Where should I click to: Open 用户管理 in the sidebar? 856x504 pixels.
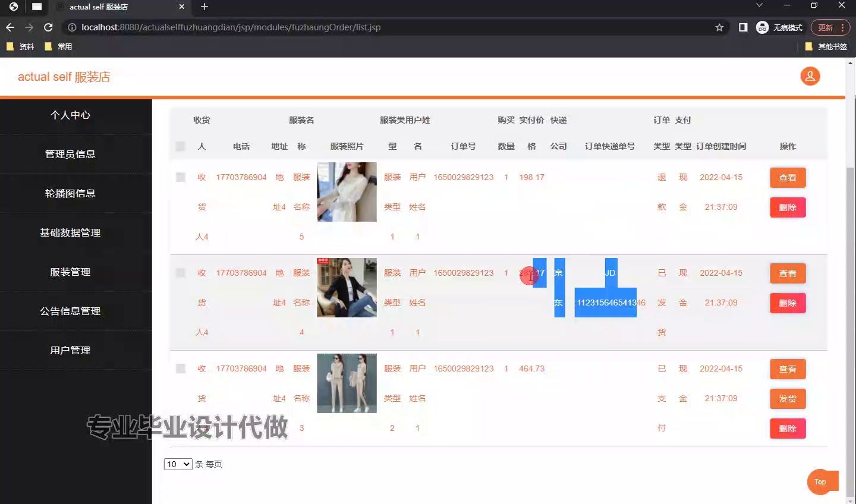pyautogui.click(x=70, y=351)
